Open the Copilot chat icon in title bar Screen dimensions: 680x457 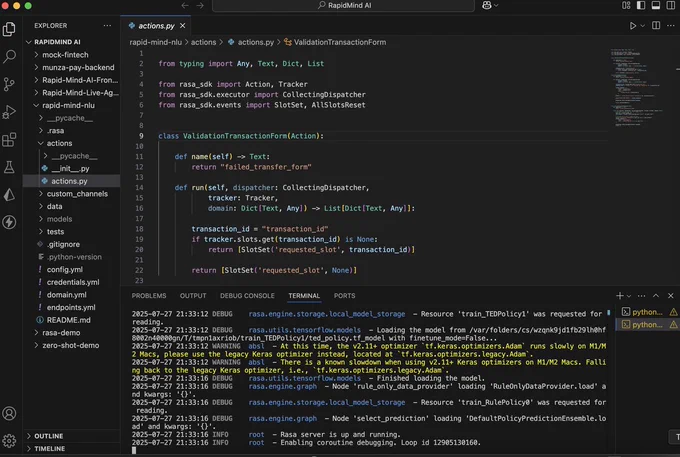point(487,5)
